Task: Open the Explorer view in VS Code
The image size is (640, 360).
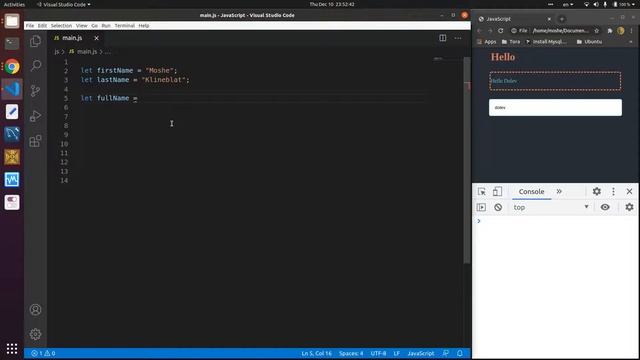Action: 36,41
